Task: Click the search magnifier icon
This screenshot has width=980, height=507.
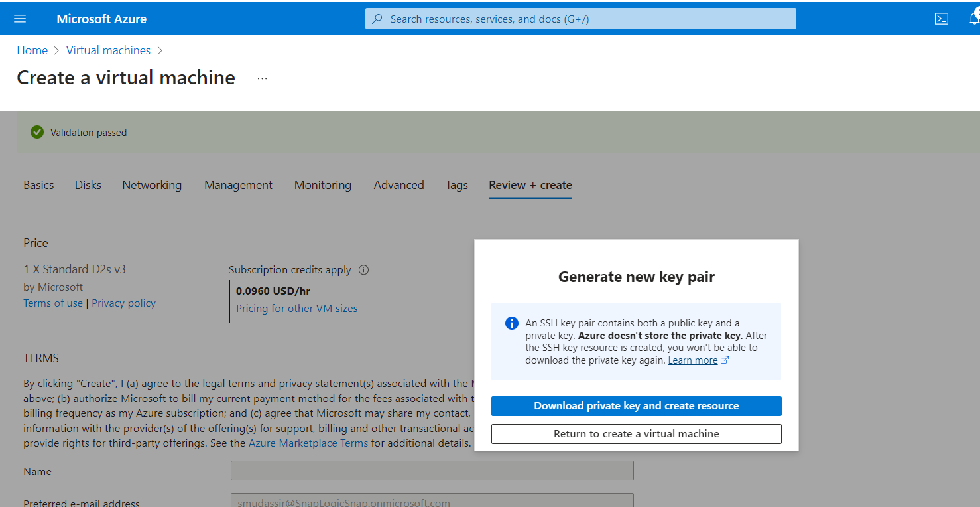Action: coord(377,19)
